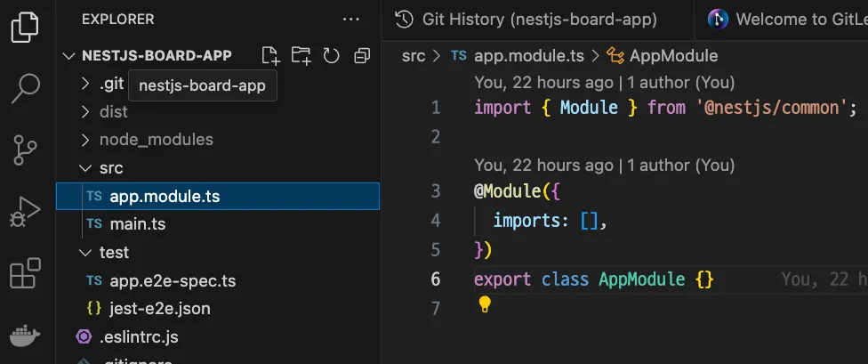The height and width of the screenshot is (364, 868).
Task: Open the Source Control view
Action: [25, 150]
